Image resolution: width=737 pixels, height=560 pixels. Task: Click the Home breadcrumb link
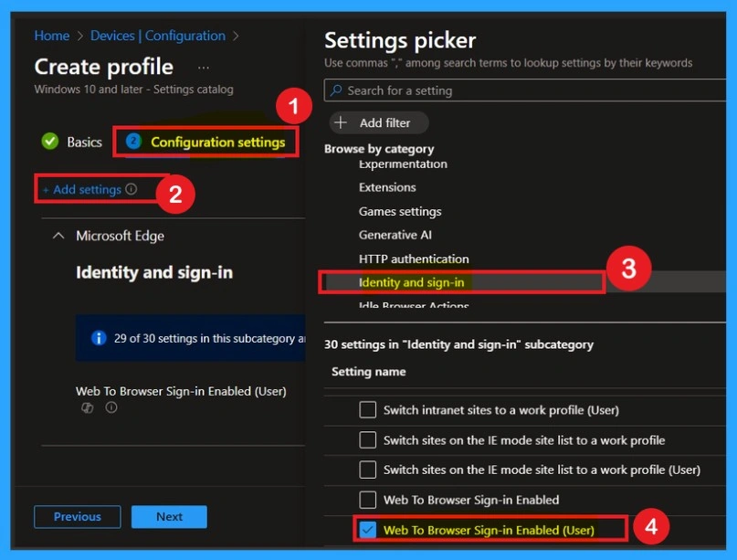[x=52, y=36]
